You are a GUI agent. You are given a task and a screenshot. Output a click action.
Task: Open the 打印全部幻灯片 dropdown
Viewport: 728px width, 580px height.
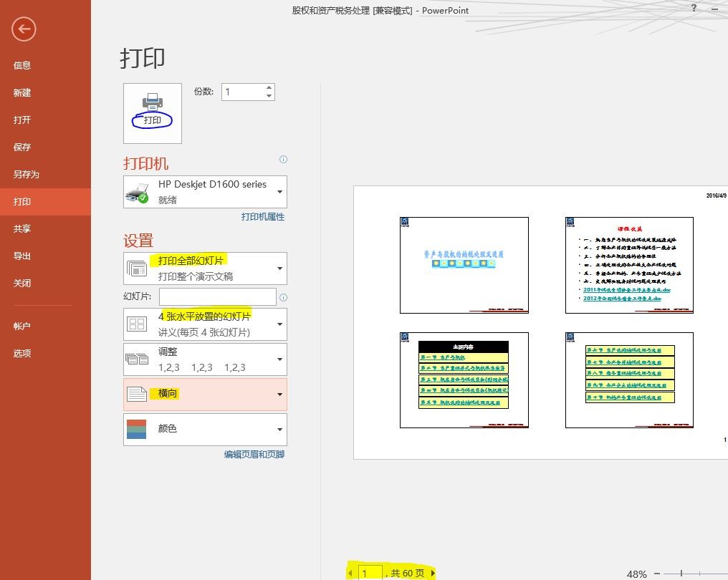205,269
